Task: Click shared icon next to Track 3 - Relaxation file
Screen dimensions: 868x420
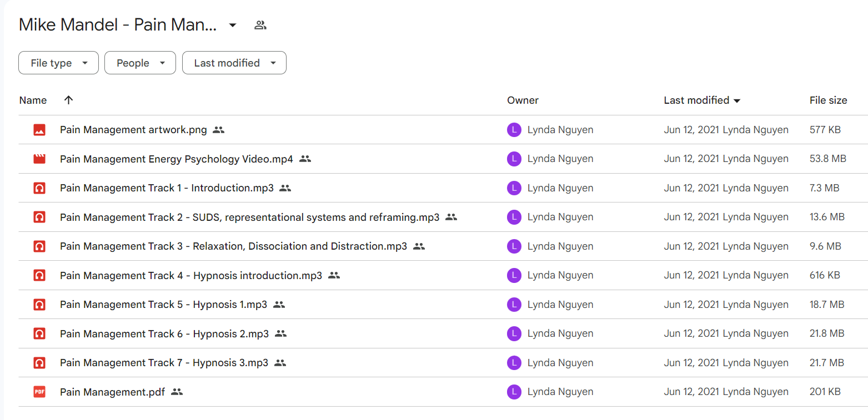Action: (419, 246)
